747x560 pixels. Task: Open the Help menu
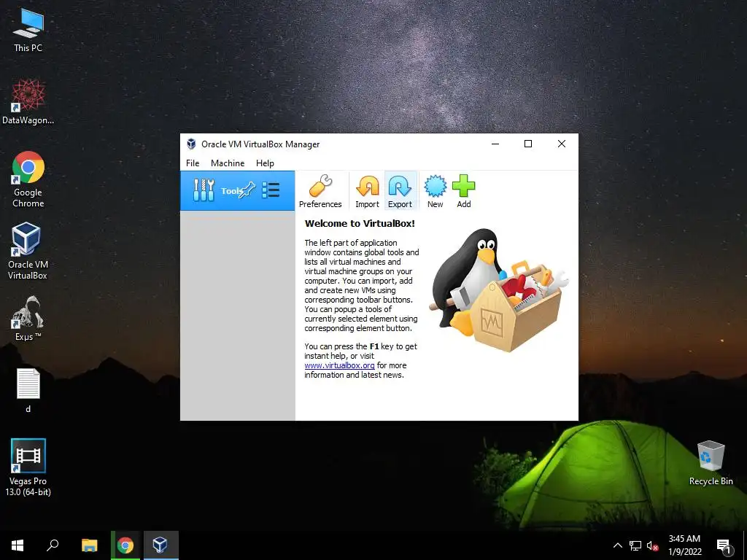[265, 163]
